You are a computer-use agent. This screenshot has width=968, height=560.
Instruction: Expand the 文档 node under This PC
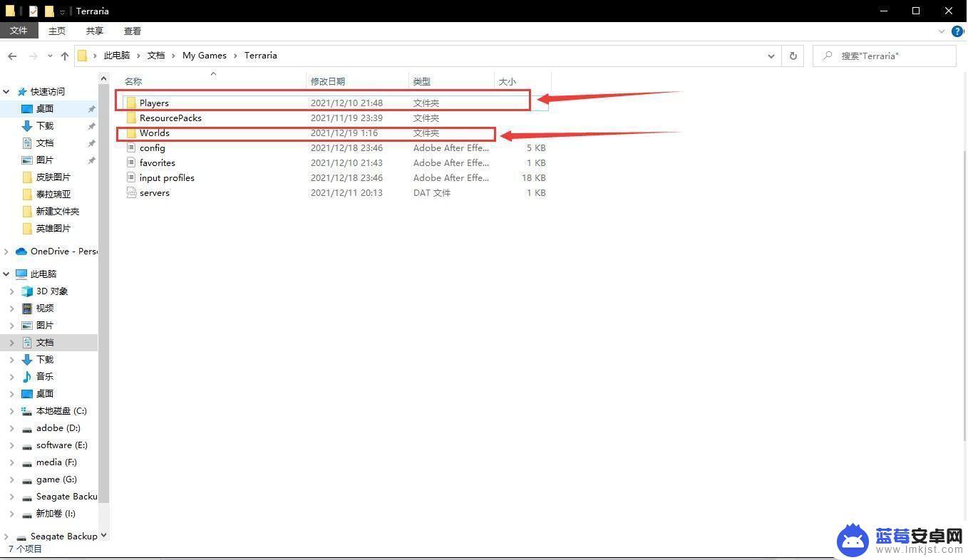pyautogui.click(x=11, y=342)
